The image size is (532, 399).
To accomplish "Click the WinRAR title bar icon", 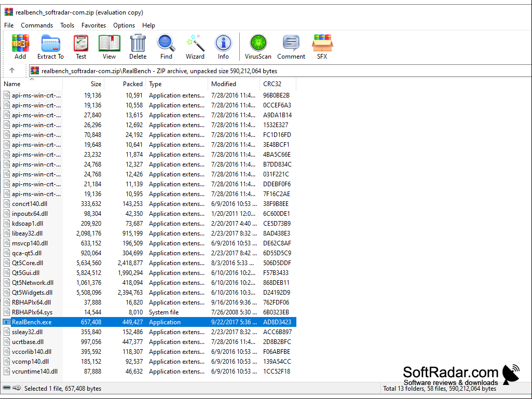I will click(x=8, y=12).
